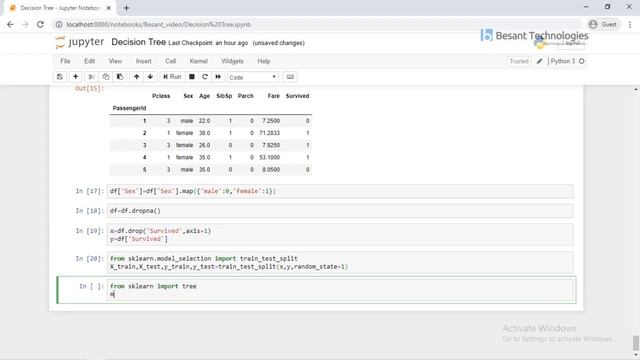Open the File menu
Screen dimensions: 640x360
(65, 61)
